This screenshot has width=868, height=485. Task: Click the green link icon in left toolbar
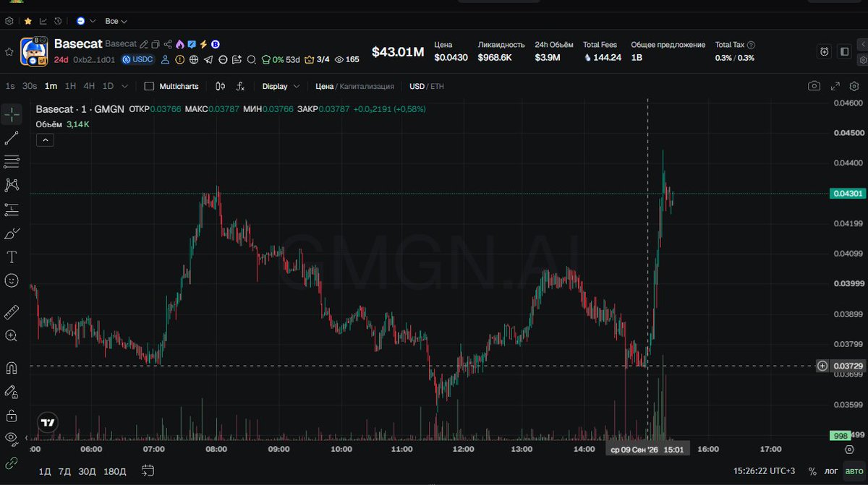pyautogui.click(x=12, y=462)
